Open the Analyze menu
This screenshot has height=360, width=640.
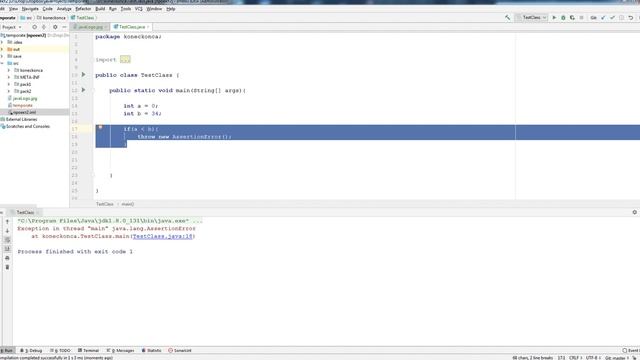coord(64,9)
